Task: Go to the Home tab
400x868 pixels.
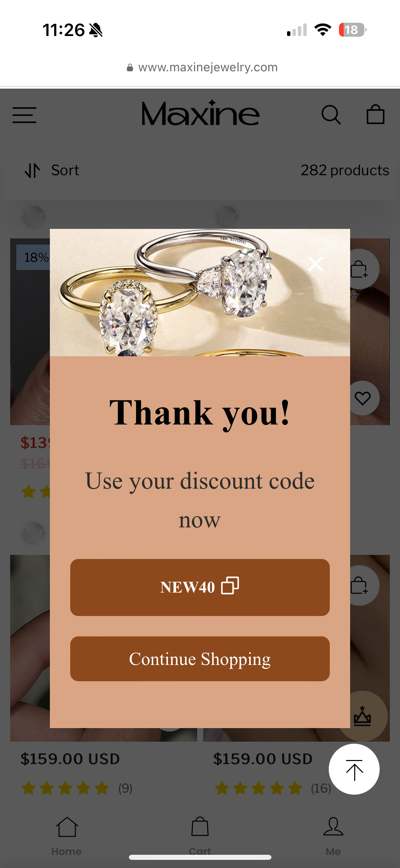Action: click(x=67, y=836)
